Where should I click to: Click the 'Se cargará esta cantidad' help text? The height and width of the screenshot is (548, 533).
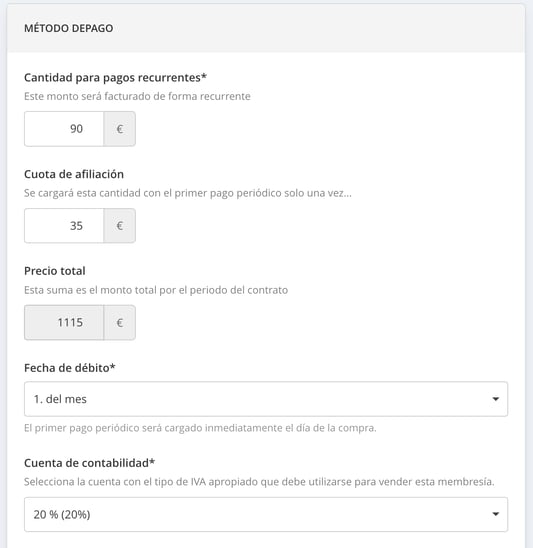click(188, 193)
